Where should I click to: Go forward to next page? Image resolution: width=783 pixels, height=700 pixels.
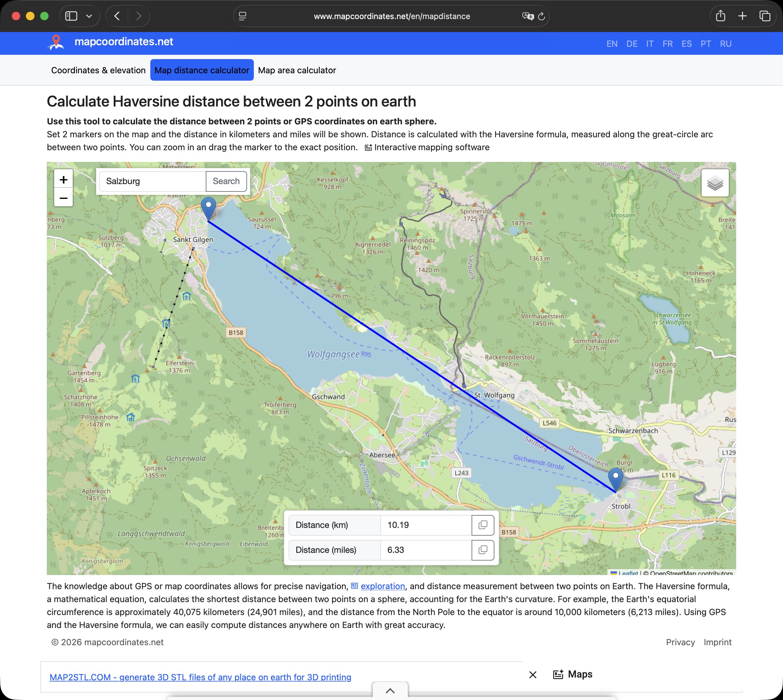139,16
